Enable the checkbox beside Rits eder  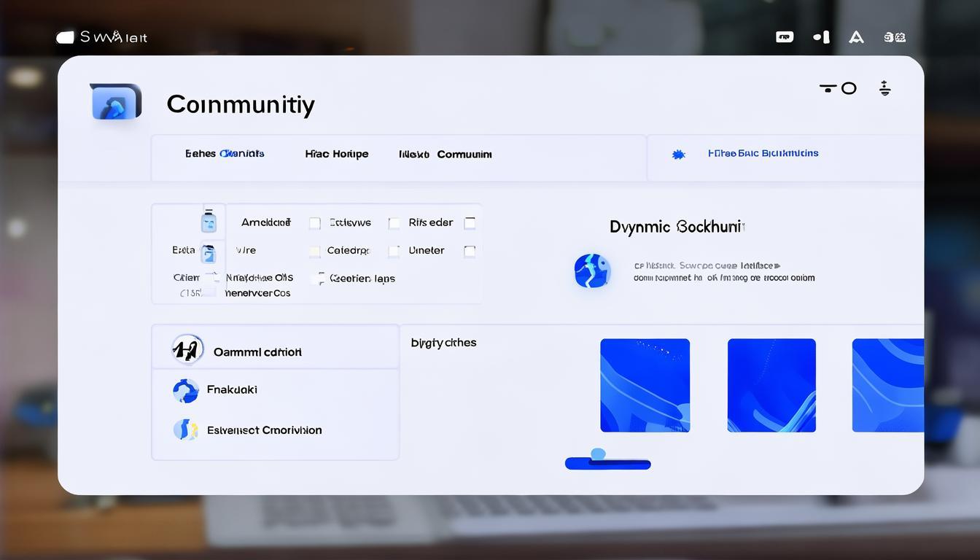click(470, 223)
